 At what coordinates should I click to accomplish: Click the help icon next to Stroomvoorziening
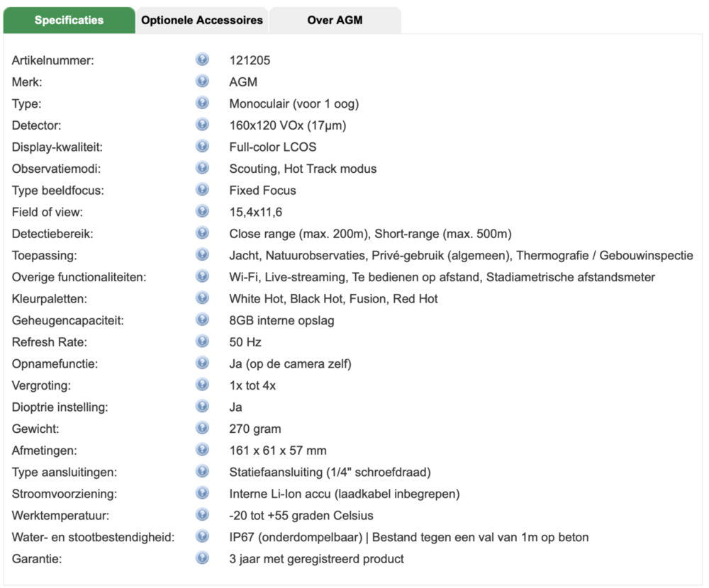(202, 493)
